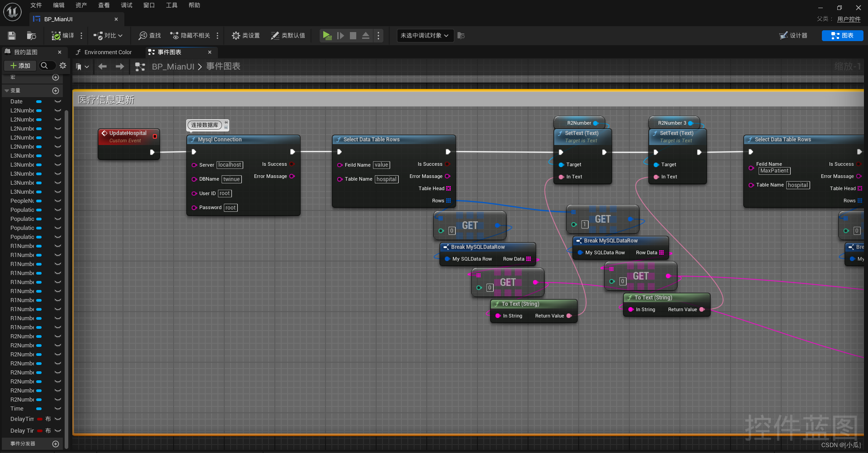
Task: Open Class Settings (类设置)
Action: point(245,36)
